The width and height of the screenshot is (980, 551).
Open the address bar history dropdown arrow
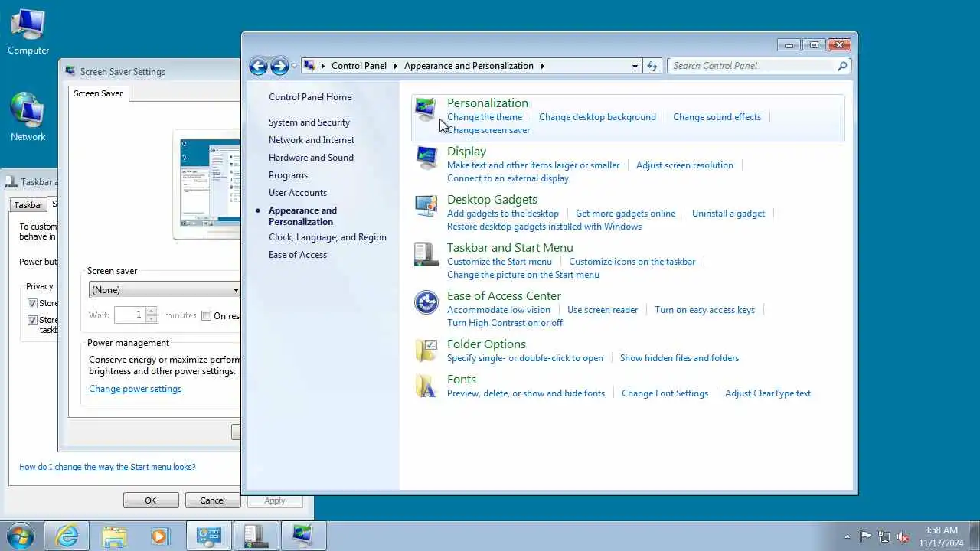pyautogui.click(x=635, y=66)
